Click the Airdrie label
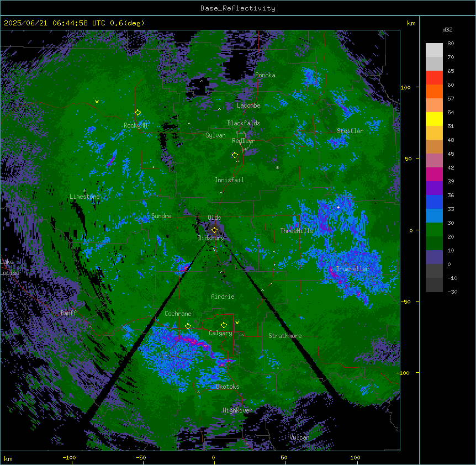 tap(223, 297)
